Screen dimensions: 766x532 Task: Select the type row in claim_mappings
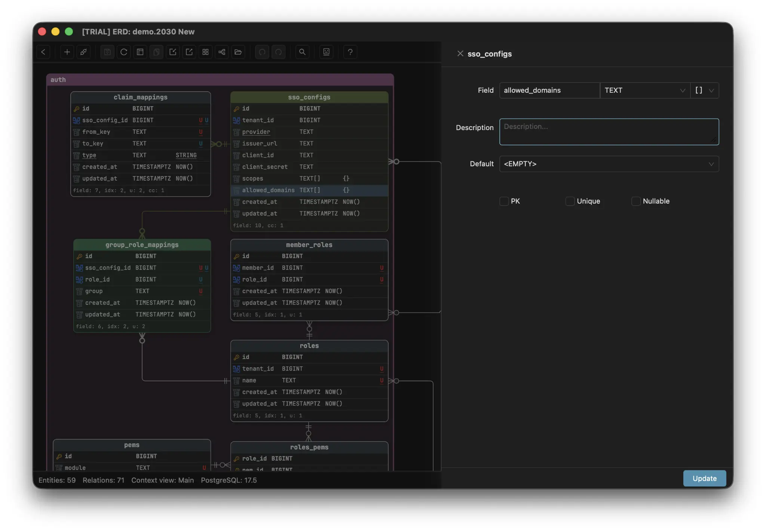click(x=141, y=155)
